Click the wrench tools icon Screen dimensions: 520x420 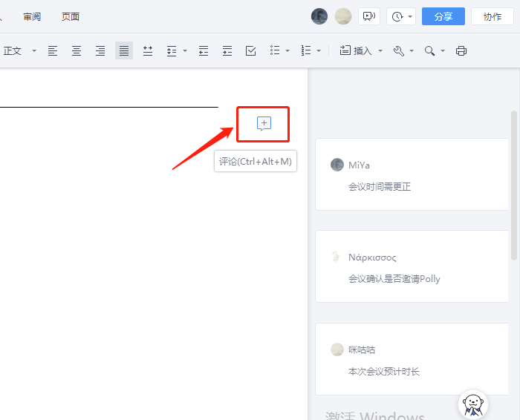[399, 50]
